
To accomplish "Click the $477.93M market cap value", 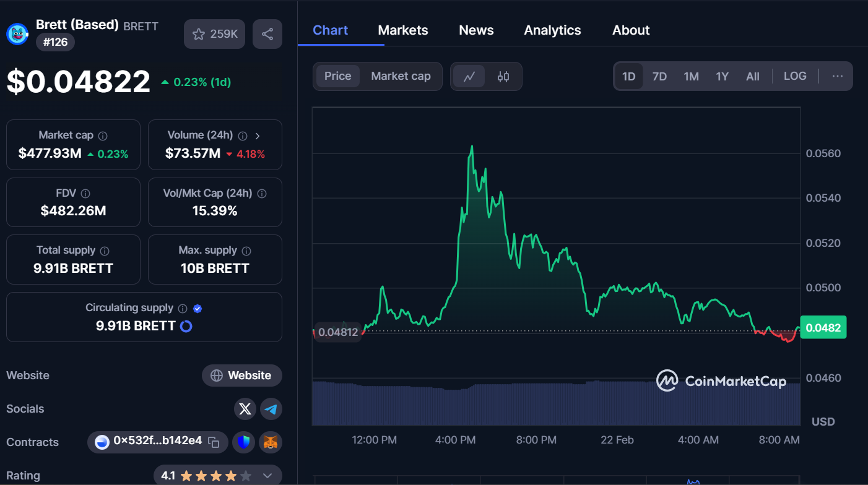I will click(50, 153).
